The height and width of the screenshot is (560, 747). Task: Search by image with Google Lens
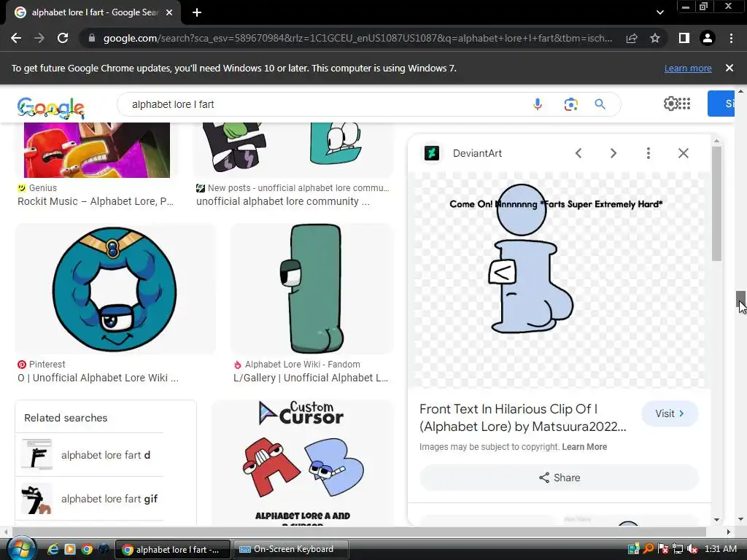point(570,104)
